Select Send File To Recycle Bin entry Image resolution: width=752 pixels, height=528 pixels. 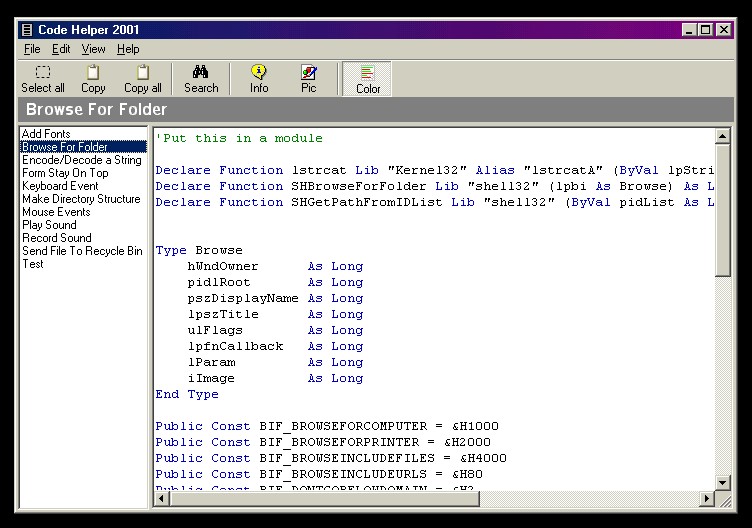(83, 250)
